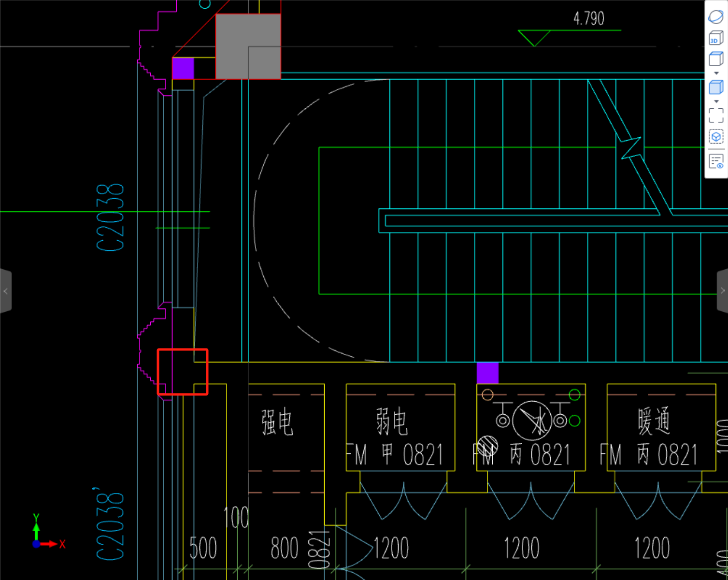Image resolution: width=728 pixels, height=580 pixels.
Task: Click the 4.790 elevation value
Action: [589, 19]
